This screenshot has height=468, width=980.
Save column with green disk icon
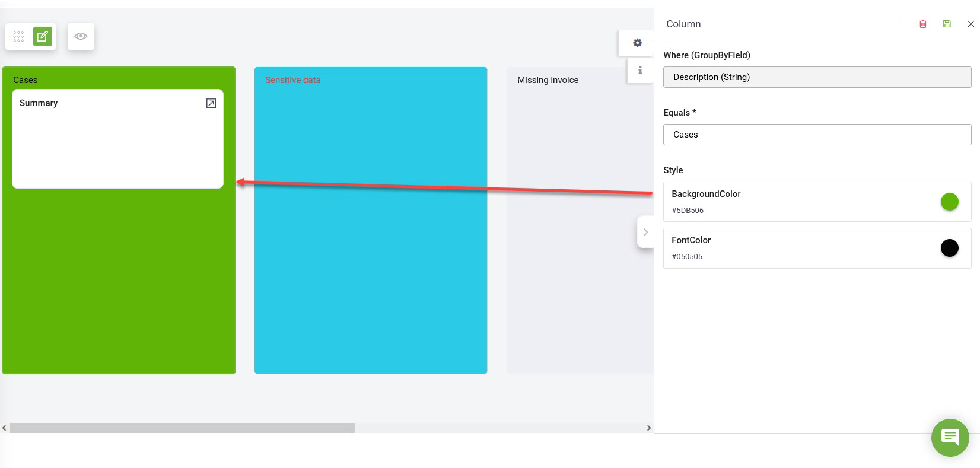tap(947, 24)
